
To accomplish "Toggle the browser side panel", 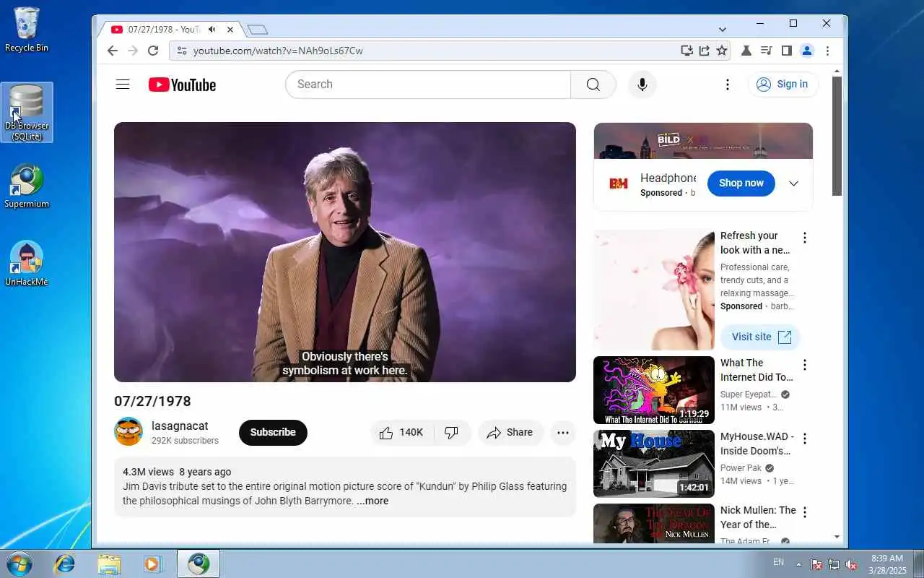I will pos(787,51).
